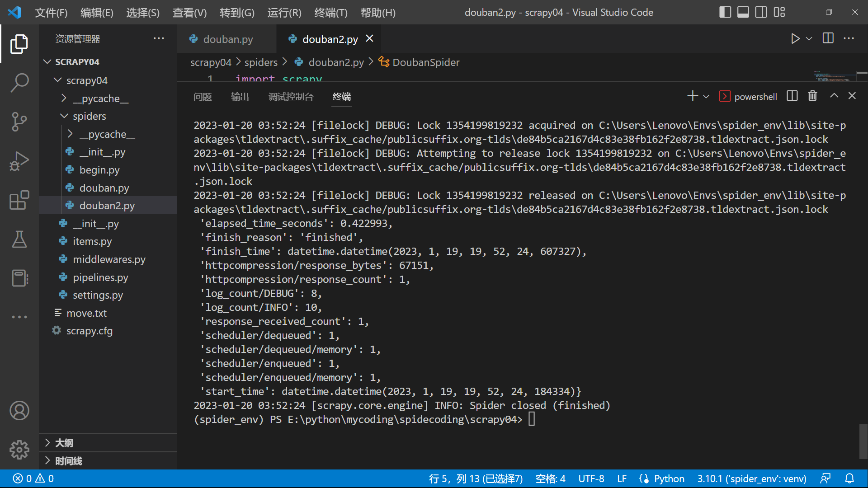Screen dimensions: 868x488
Task: Maximize the panel size with up chevron
Action: coord(834,96)
